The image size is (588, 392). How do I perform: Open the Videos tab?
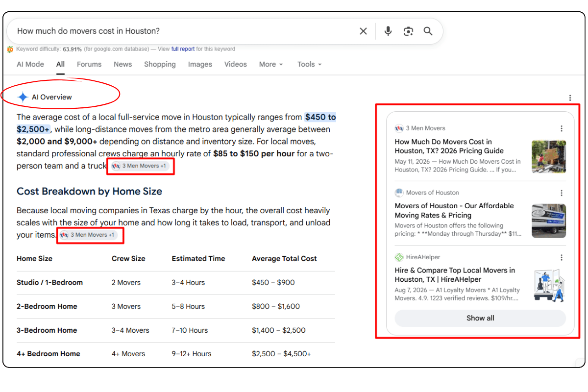(x=236, y=64)
